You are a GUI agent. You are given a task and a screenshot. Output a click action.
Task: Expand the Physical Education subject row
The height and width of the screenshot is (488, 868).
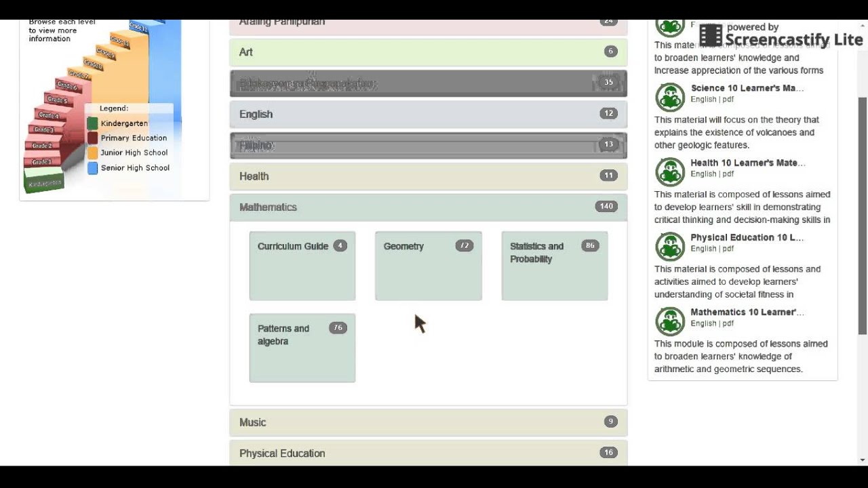429,453
